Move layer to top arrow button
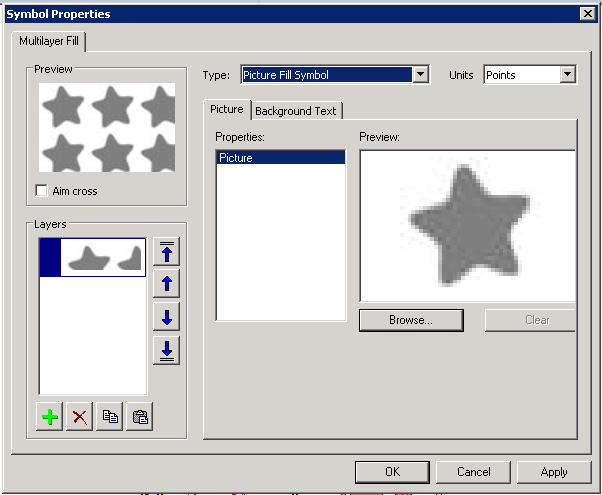Viewport: 602px width, 495px height. coord(166,252)
